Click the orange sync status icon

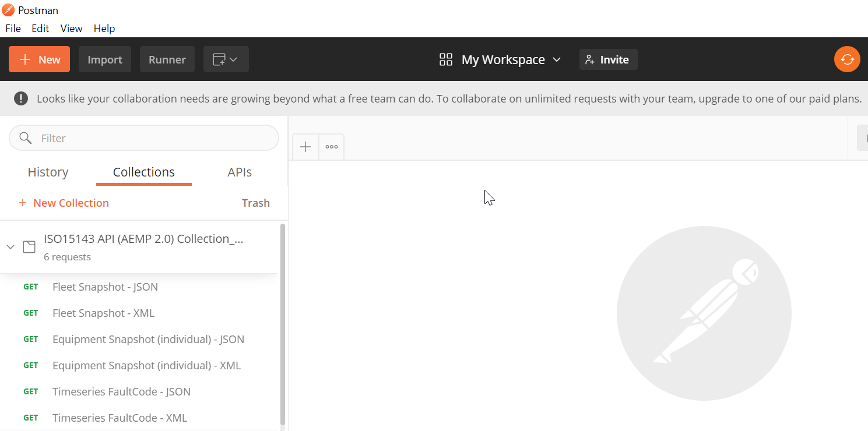point(847,59)
